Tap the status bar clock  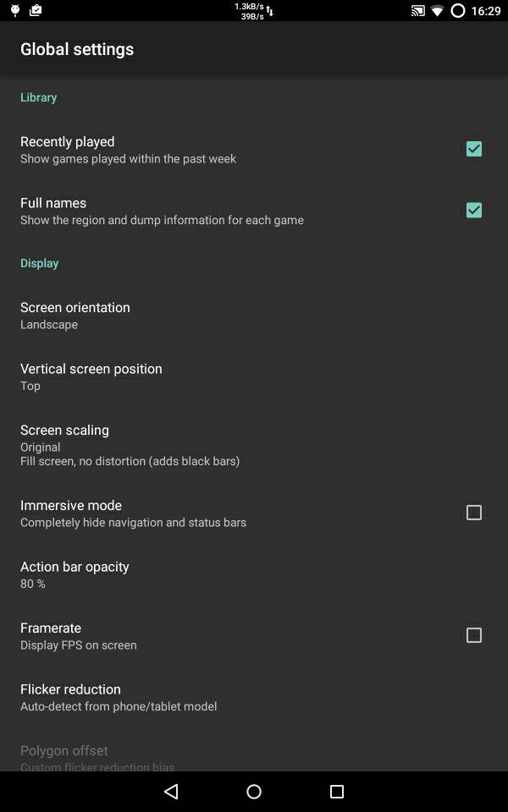487,11
